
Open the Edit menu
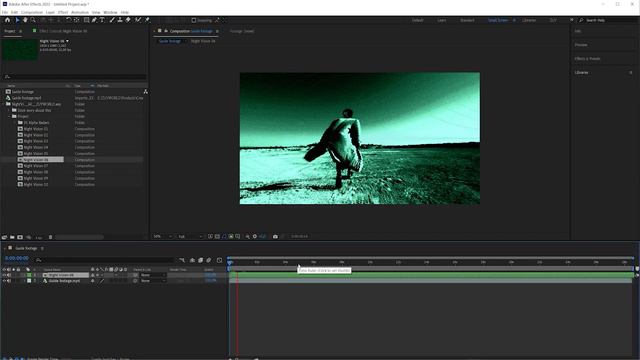tap(14, 12)
